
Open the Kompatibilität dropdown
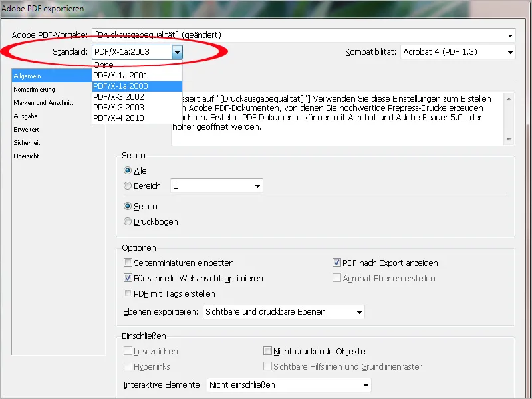tap(458, 52)
